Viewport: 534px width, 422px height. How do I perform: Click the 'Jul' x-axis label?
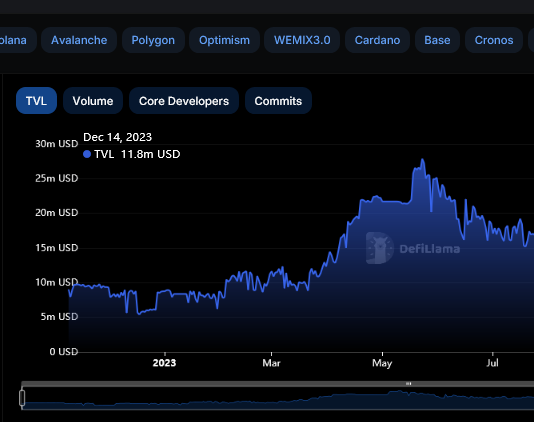pyautogui.click(x=492, y=363)
